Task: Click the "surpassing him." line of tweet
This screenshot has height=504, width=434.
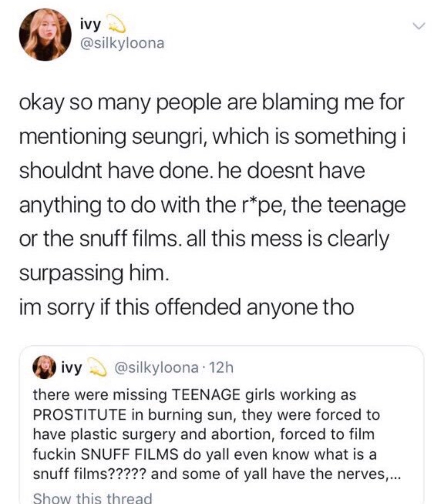Action: [x=94, y=273]
